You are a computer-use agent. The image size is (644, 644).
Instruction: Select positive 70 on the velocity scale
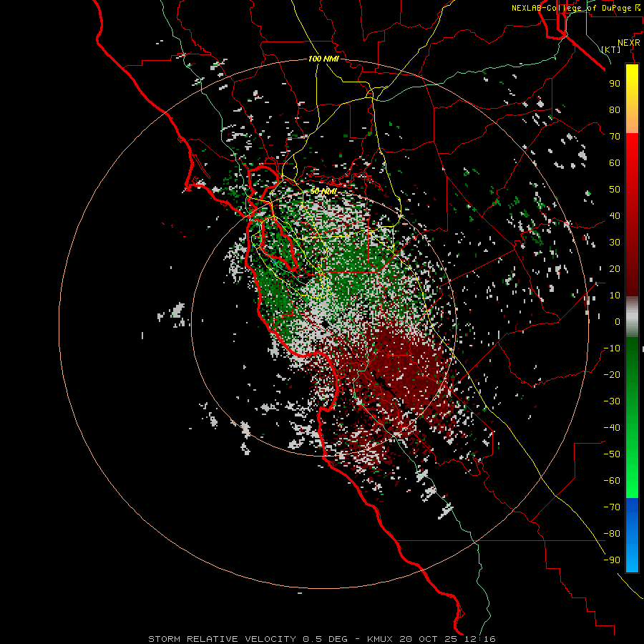(x=615, y=137)
